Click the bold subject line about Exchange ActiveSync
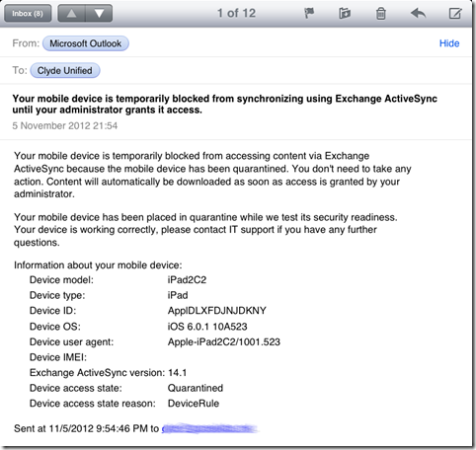 coord(225,104)
